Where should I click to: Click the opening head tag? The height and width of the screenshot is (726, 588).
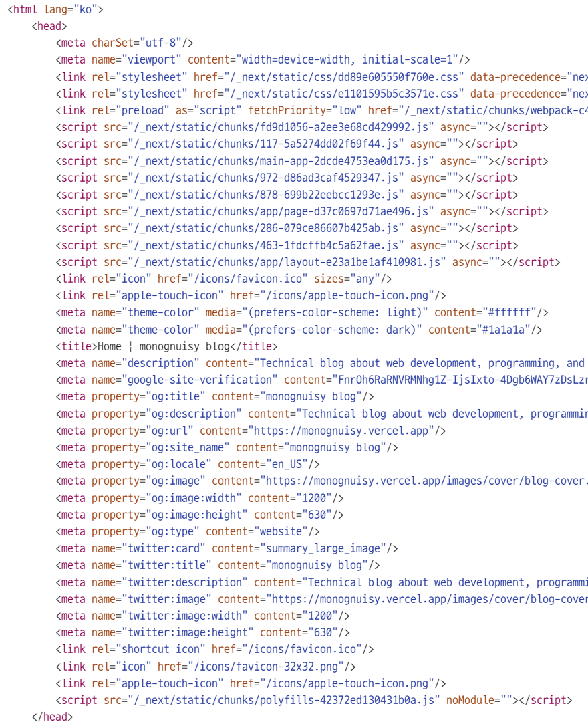click(49, 26)
